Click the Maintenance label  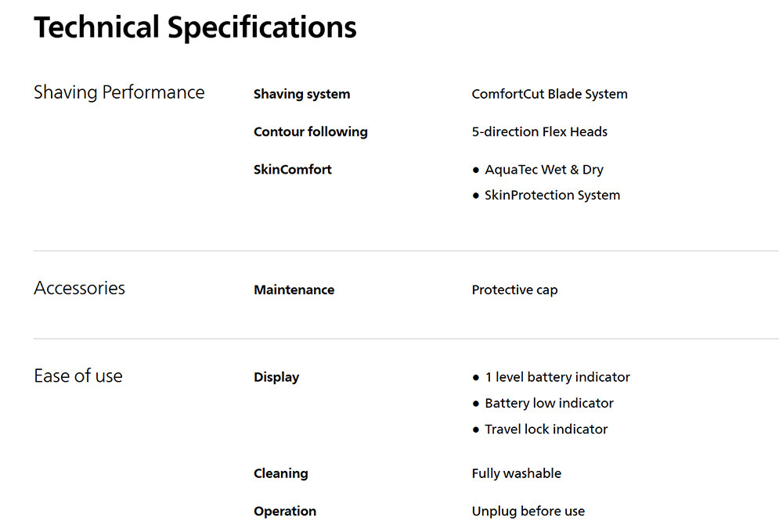(x=294, y=289)
